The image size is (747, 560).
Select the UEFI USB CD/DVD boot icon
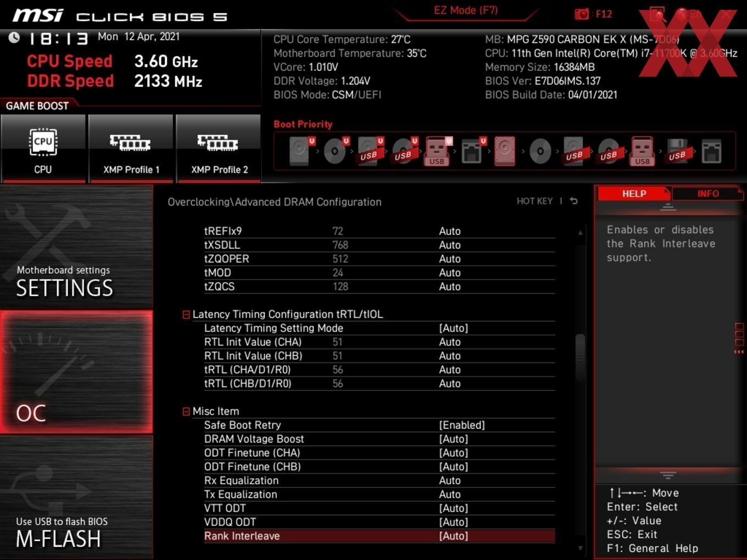tap(404, 150)
